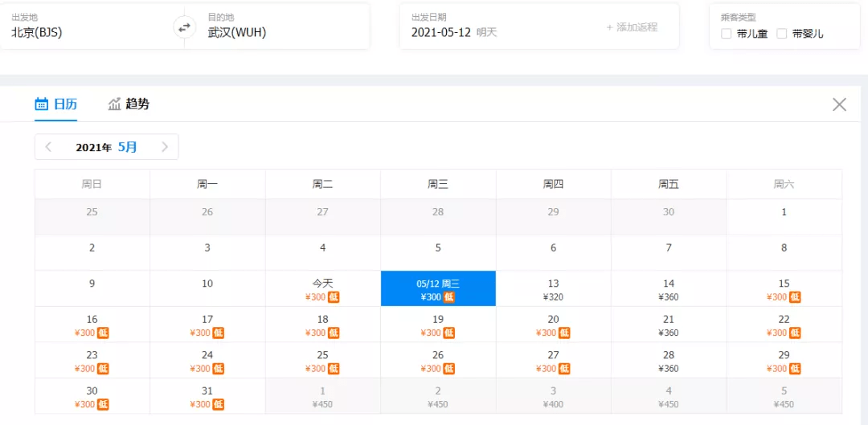The image size is (868, 425).
Task: Click the 低 badge on May 31
Action: coord(218,405)
